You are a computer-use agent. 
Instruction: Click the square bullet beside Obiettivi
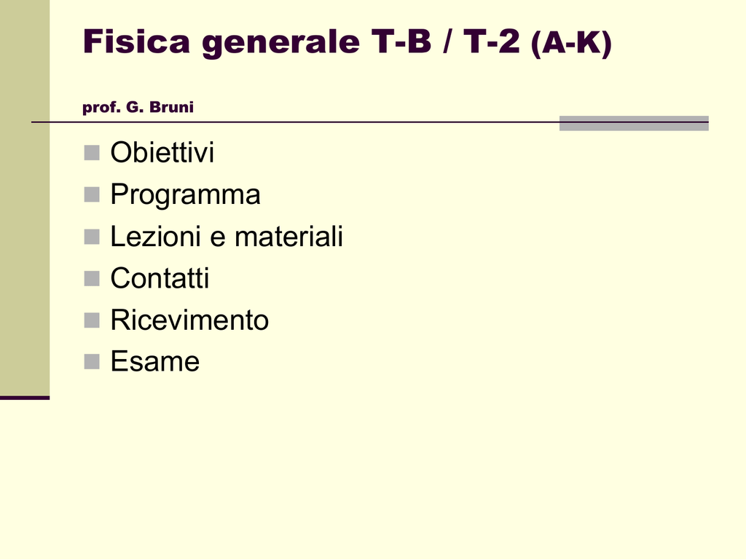(91, 153)
